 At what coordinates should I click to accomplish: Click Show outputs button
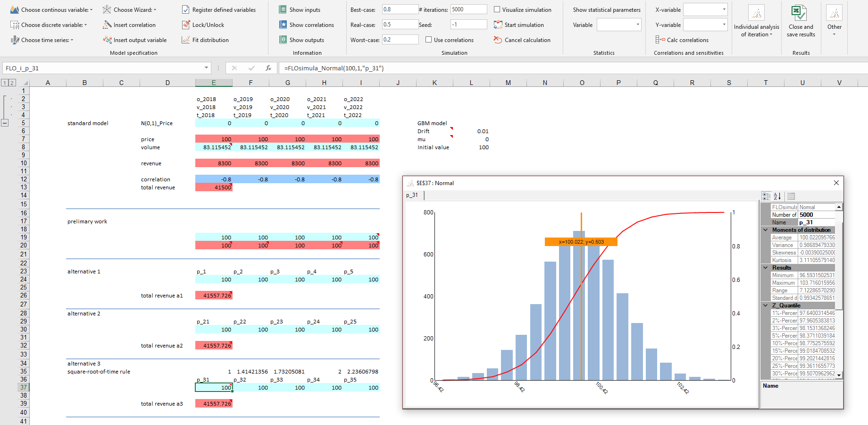coord(302,40)
